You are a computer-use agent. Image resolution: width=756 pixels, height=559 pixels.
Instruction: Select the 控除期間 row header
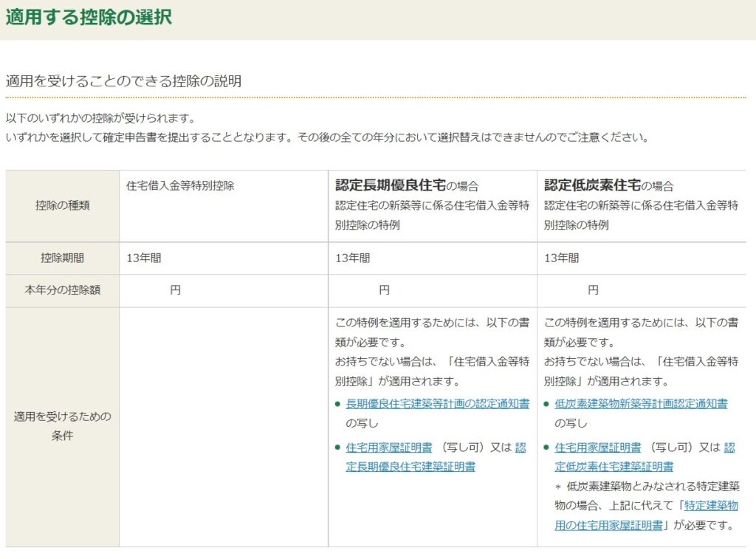click(x=62, y=258)
